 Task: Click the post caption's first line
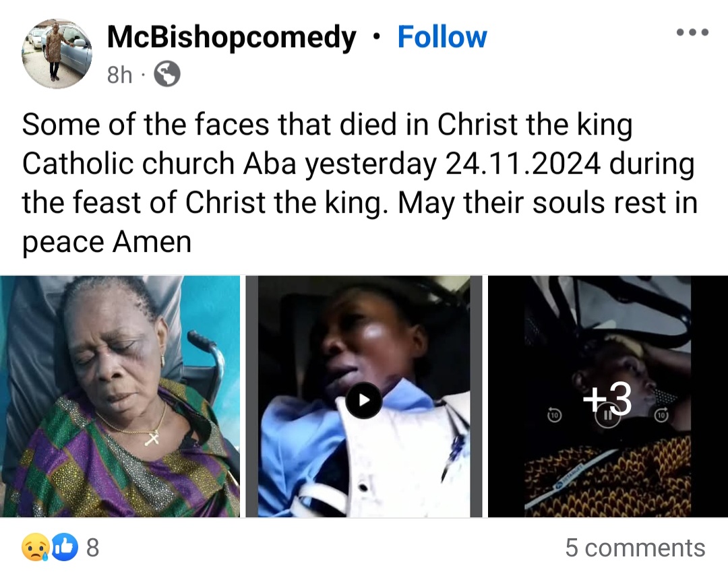point(327,125)
